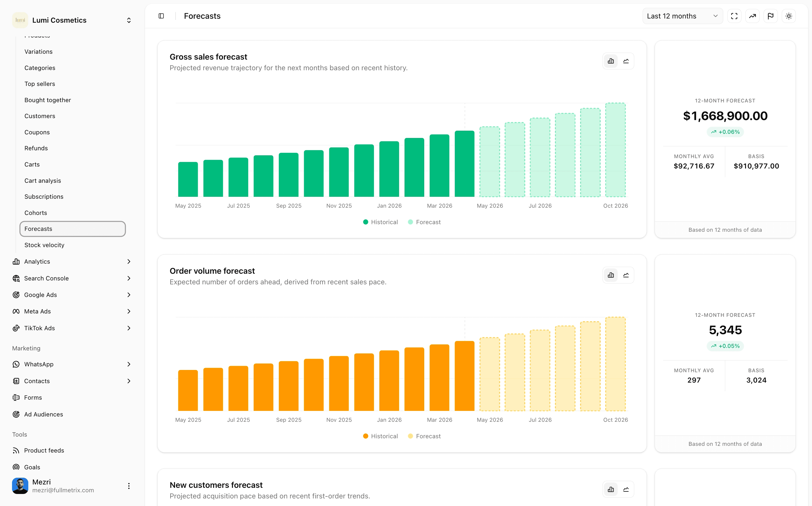Viewport: 812px width, 506px height.
Task: Toggle Forecast legend in Gross sales chart
Action: (424, 222)
